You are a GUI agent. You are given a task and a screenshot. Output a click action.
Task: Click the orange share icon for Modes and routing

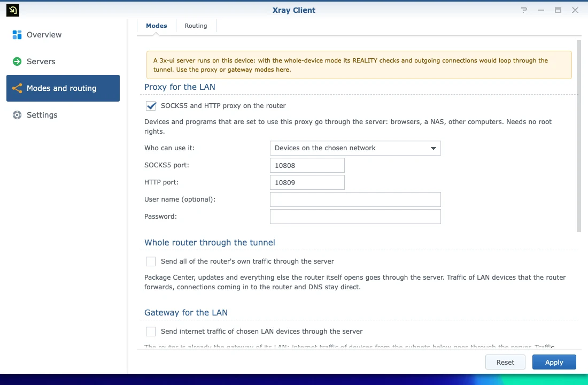[x=17, y=88]
